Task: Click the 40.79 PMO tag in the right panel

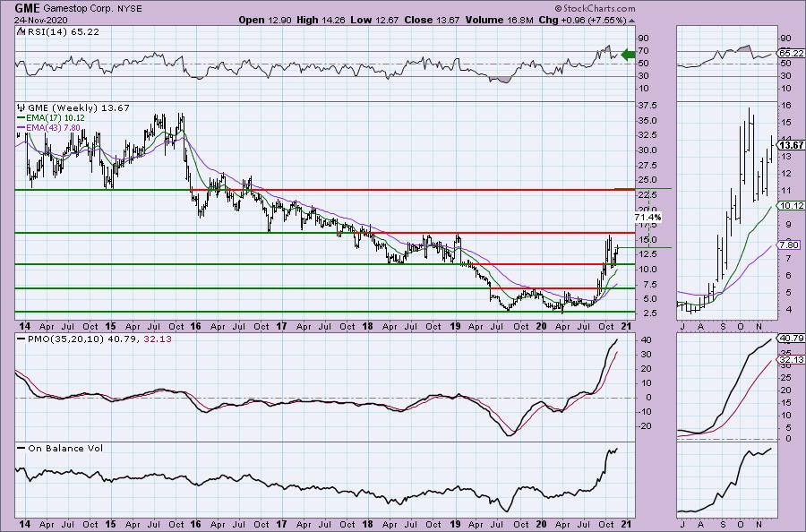Action: click(791, 339)
